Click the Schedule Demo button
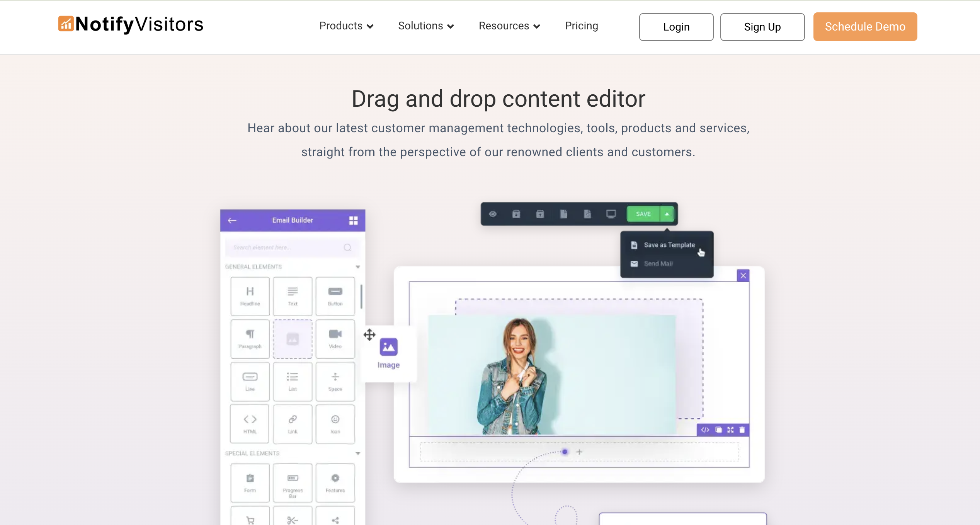 coord(865,27)
